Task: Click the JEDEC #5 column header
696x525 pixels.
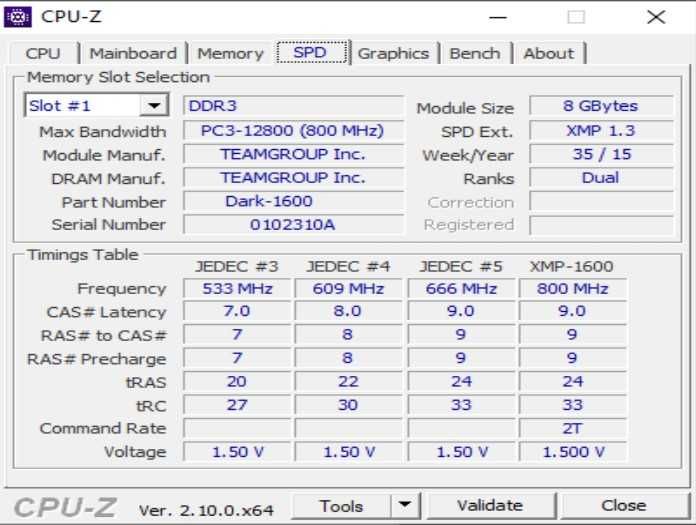Action: click(x=461, y=266)
